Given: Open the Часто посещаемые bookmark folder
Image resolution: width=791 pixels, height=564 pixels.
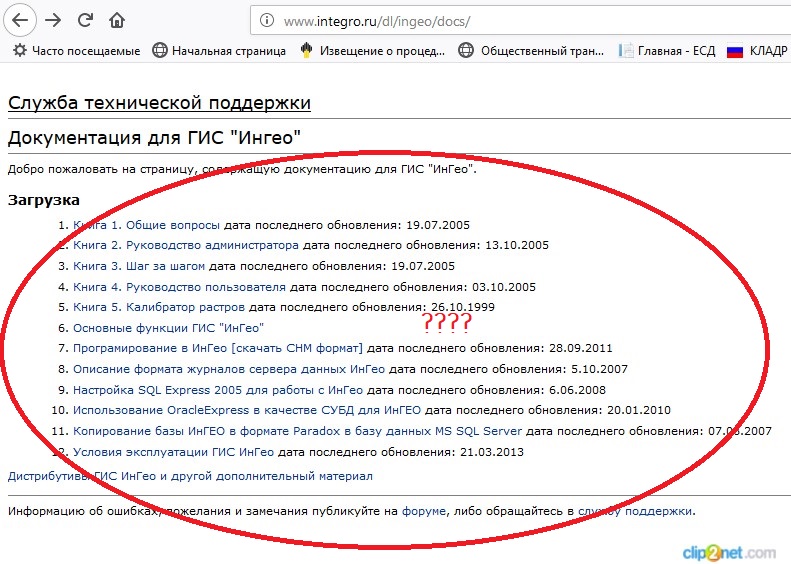Looking at the screenshot, I should 77,50.
